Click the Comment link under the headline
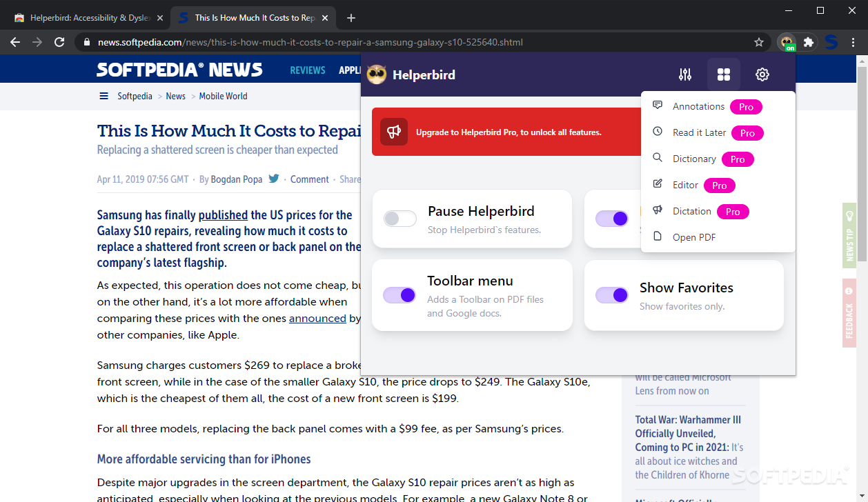This screenshot has height=502, width=868. point(309,179)
